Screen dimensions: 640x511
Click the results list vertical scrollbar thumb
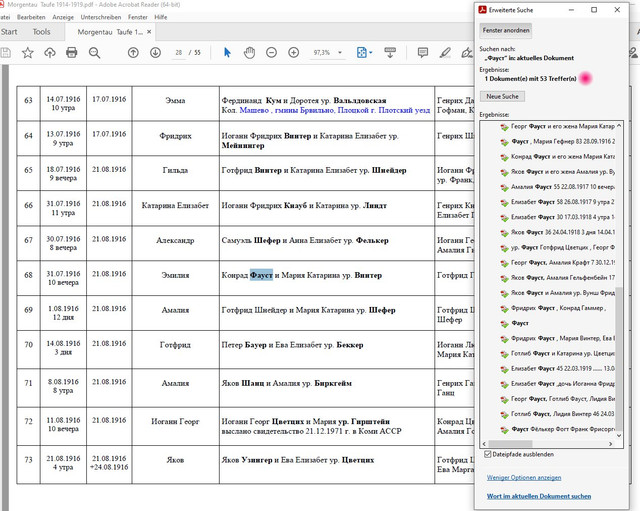point(619,358)
